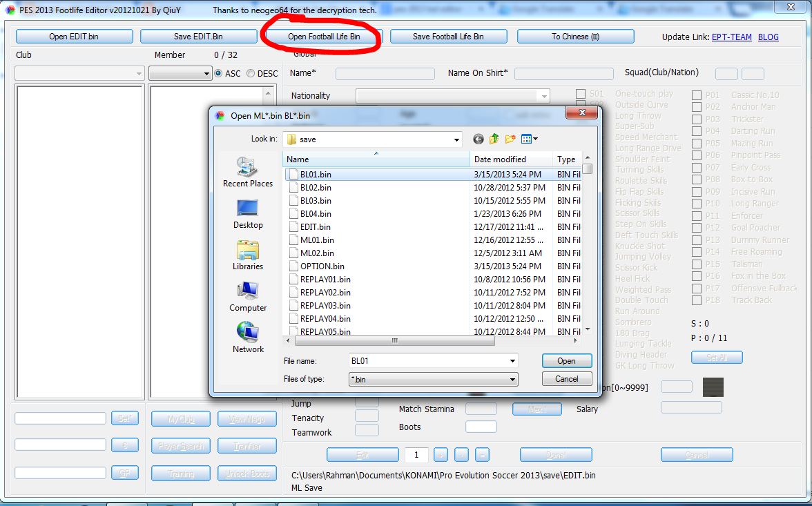Click Open EDIT.bin button
Image resolution: width=812 pixels, height=506 pixels.
(74, 37)
